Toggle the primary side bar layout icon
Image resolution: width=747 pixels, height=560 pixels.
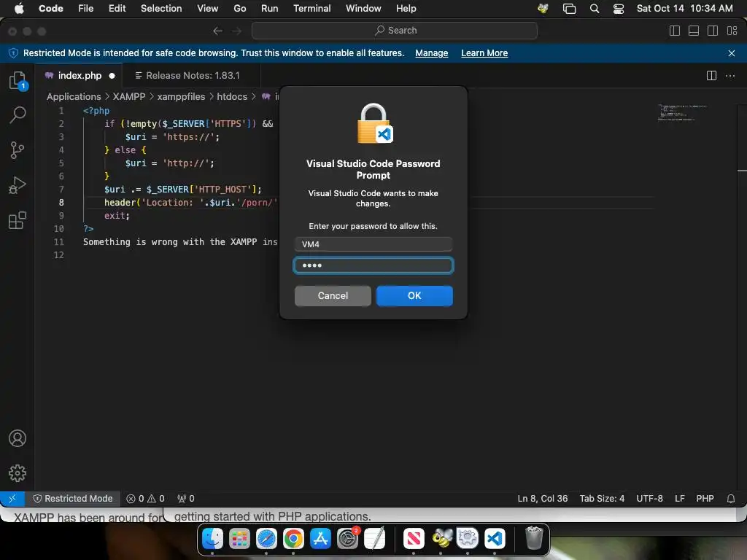click(x=675, y=31)
